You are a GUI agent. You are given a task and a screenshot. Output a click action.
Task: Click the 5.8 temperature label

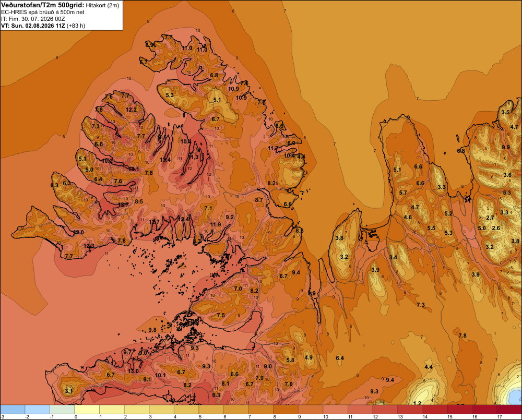tap(290, 360)
